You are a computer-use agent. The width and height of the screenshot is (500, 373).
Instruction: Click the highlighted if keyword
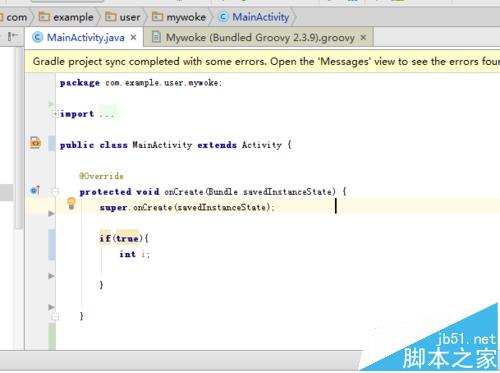pyautogui.click(x=105, y=239)
